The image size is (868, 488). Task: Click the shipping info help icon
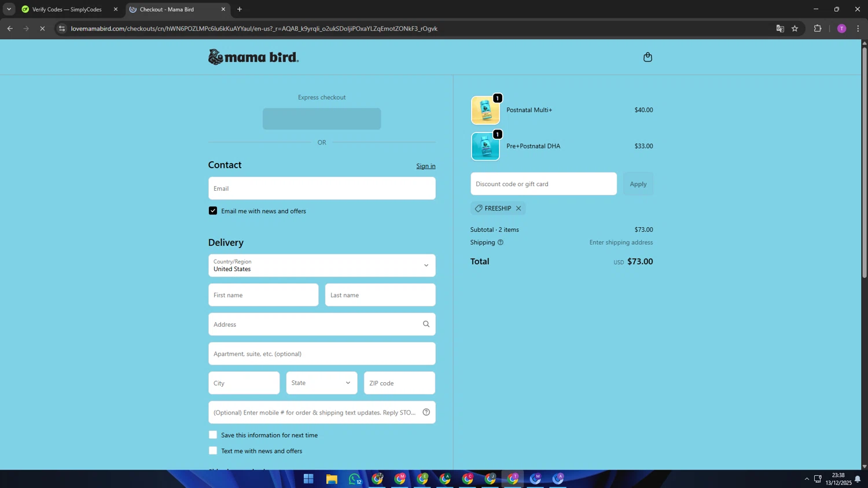501,242
